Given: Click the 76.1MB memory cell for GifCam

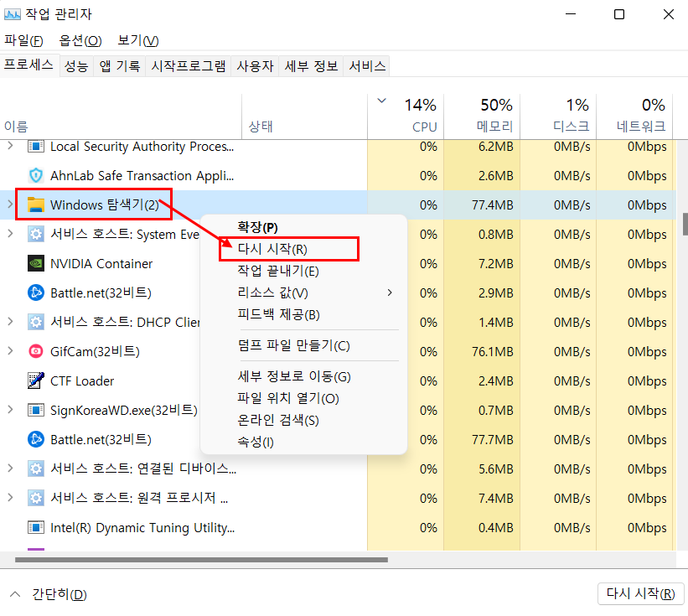Looking at the screenshot, I should tap(482, 351).
